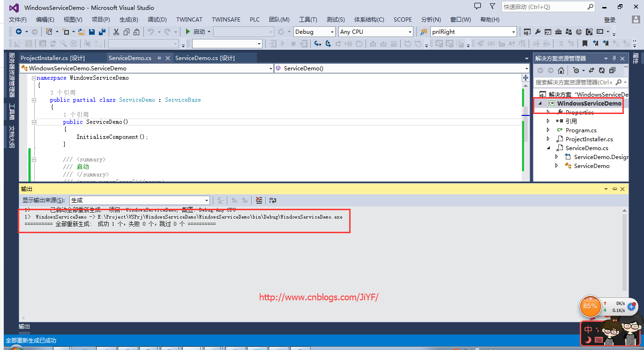
Task: Expand ProjectInstaller.cs tree node
Action: (548, 139)
